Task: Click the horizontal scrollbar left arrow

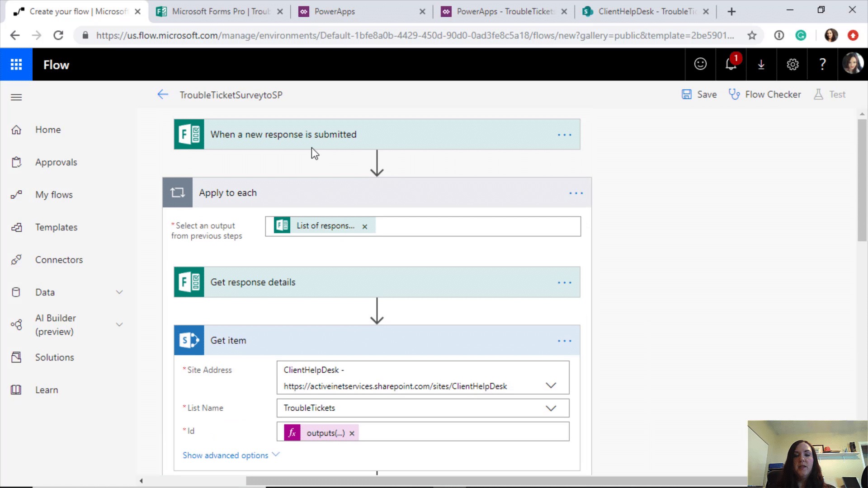Action: point(141,481)
